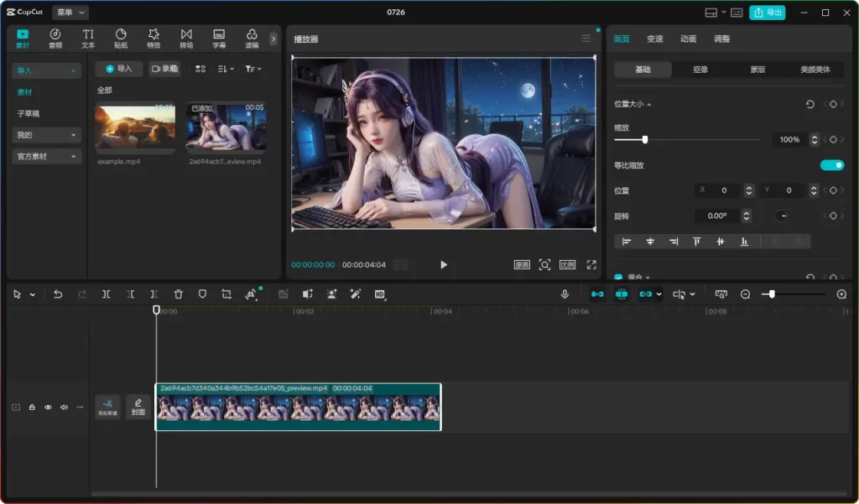This screenshot has width=859, height=504.
Task: Click the fullscreen preview icon
Action: point(591,265)
